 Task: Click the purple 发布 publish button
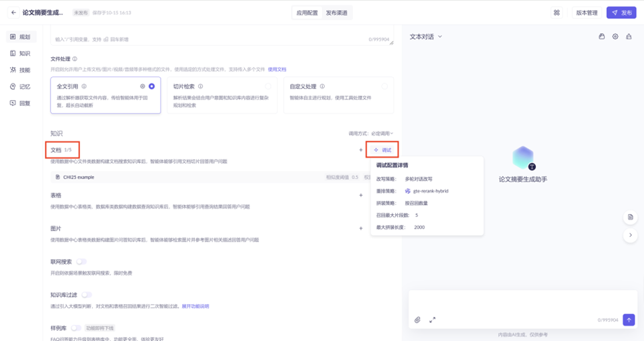(621, 13)
